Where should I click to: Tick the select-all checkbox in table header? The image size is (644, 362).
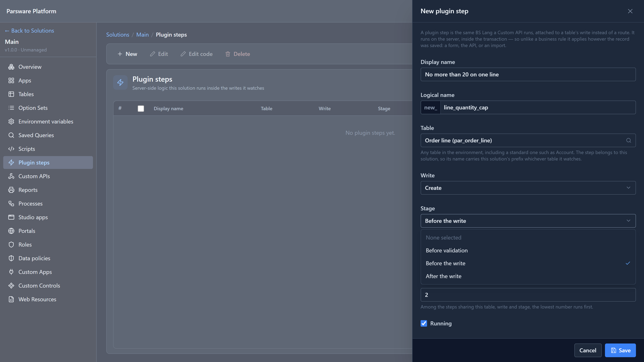[x=141, y=108]
